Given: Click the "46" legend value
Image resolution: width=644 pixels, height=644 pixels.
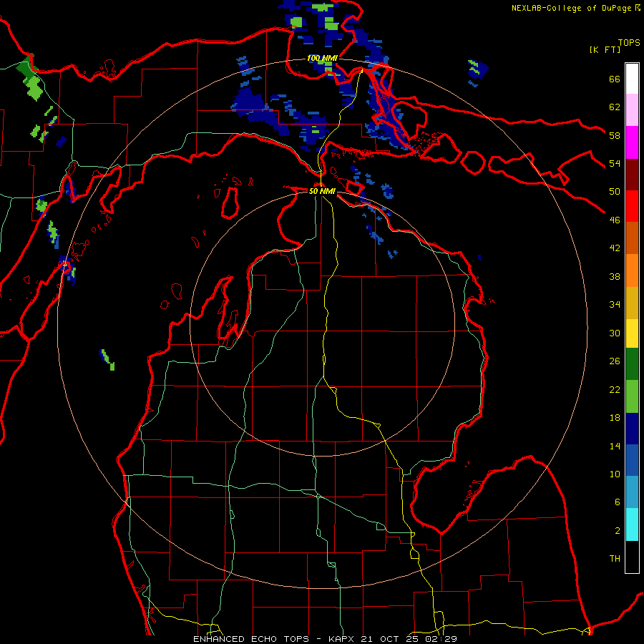Looking at the screenshot, I should (615, 220).
